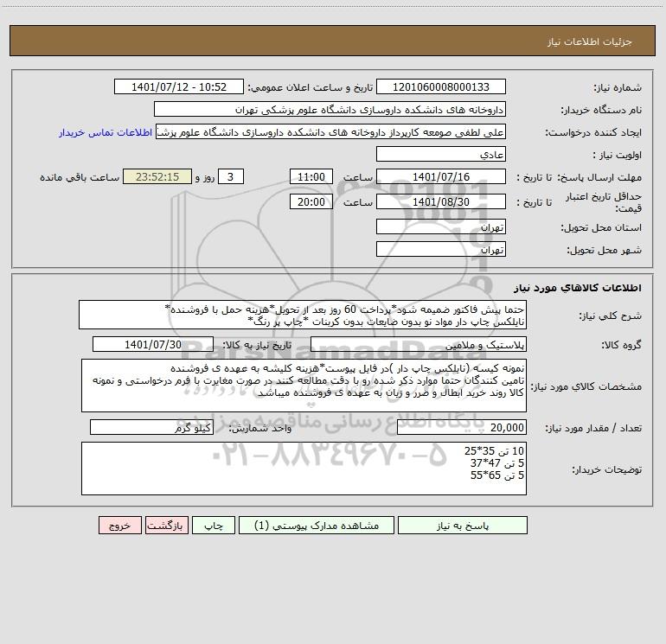
Task: Click the label شماره نیاز
Action: point(618,88)
